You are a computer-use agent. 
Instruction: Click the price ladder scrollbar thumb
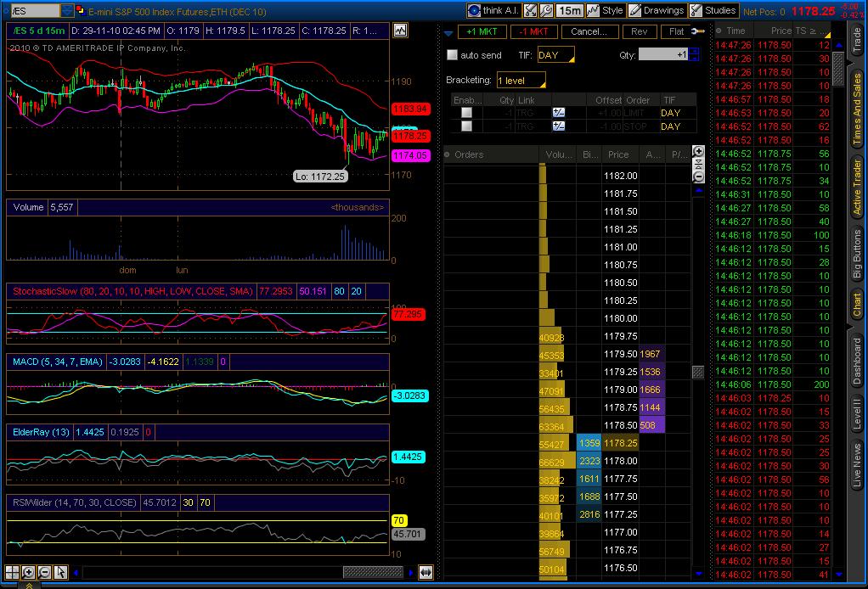click(x=699, y=373)
